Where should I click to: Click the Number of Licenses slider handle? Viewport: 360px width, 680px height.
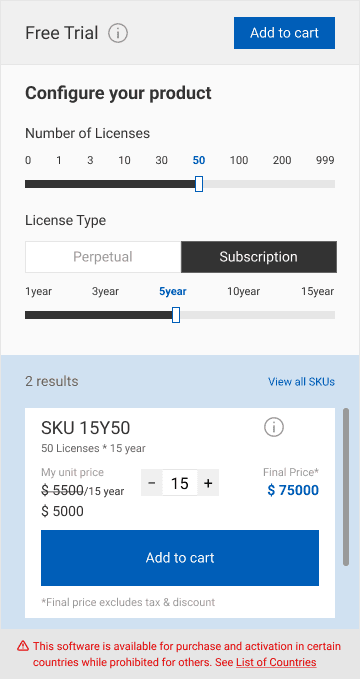pos(199,184)
